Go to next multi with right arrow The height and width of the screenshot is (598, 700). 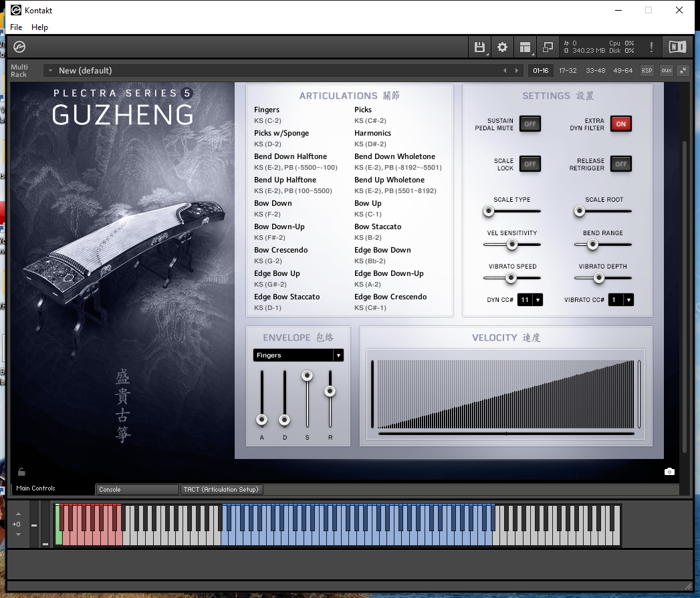[517, 71]
